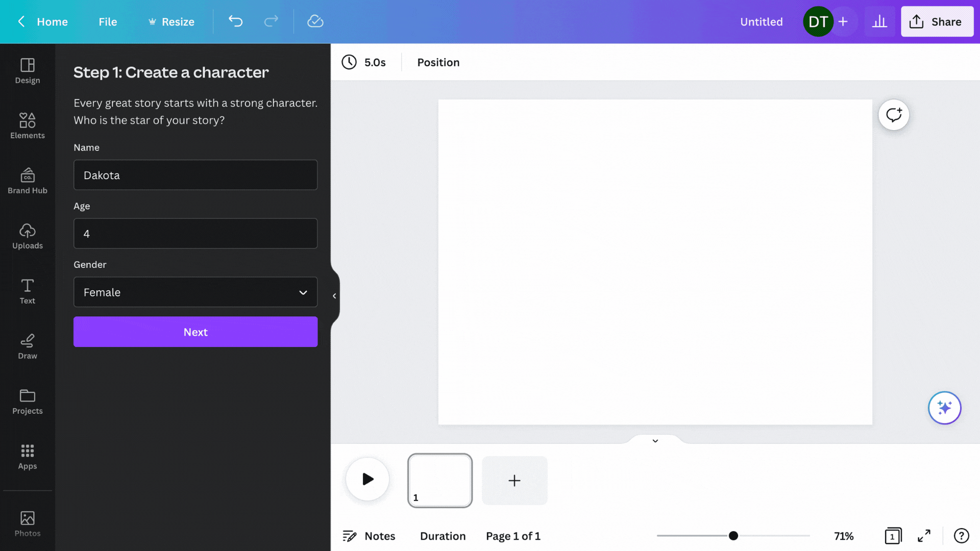Toggle the hide panel arrow
The height and width of the screenshot is (551, 980).
click(334, 295)
